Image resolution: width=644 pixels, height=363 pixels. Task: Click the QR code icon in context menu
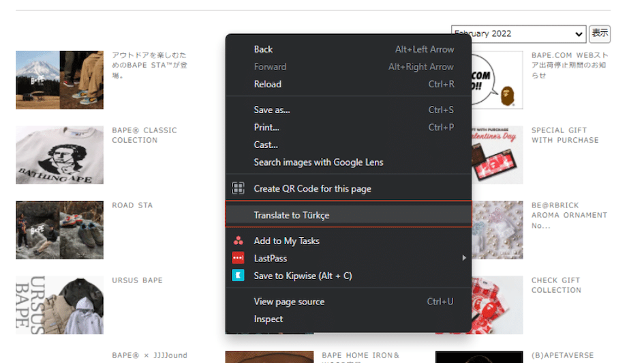coord(239,188)
